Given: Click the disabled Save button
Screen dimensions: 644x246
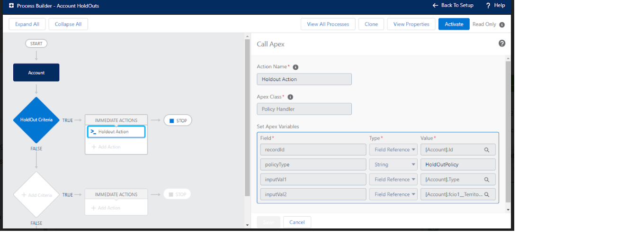Looking at the screenshot, I should coord(268,222).
